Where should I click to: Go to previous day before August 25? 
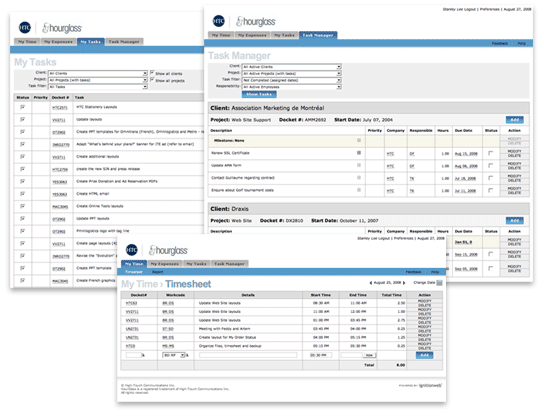coord(371,283)
